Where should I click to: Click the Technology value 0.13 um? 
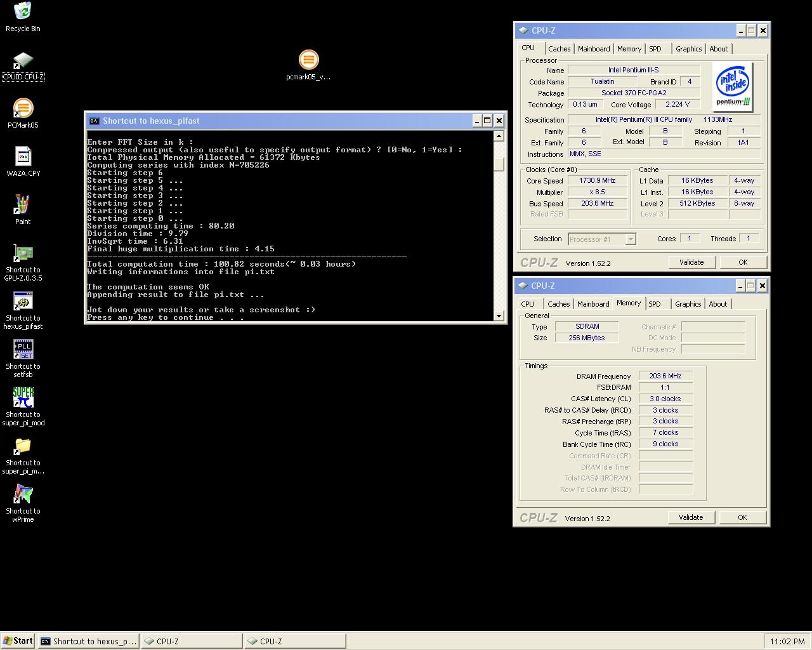585,105
